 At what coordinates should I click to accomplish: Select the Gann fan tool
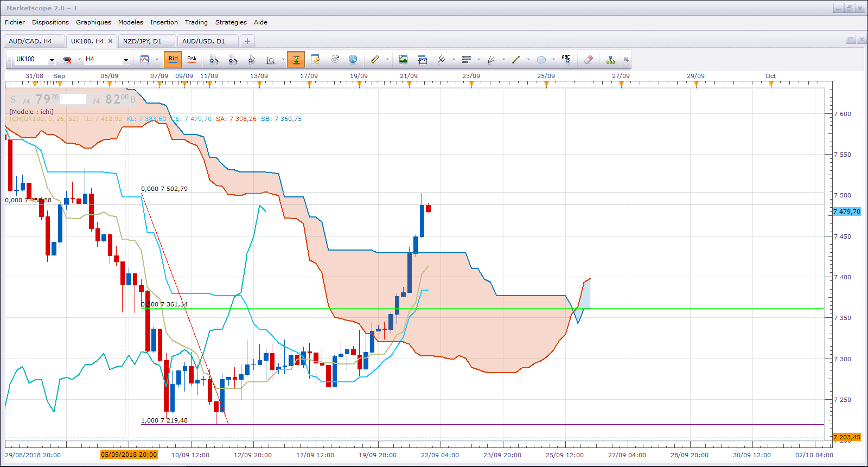492,60
